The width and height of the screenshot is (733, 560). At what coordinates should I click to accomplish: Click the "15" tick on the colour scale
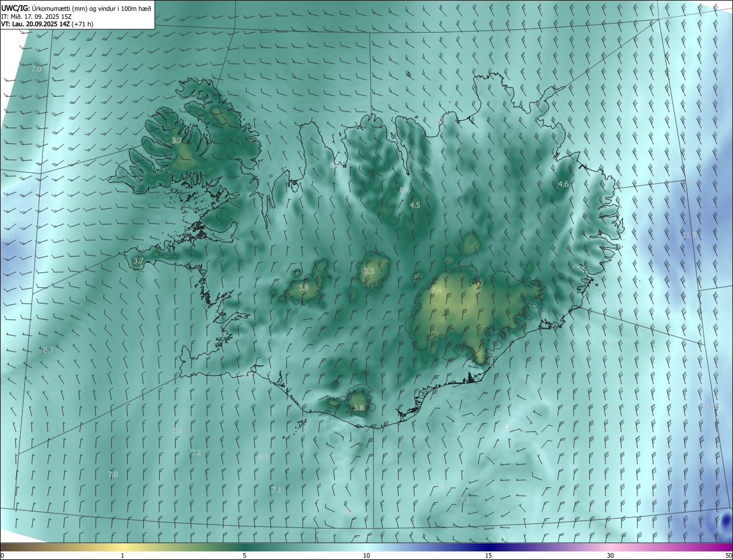[x=488, y=555]
